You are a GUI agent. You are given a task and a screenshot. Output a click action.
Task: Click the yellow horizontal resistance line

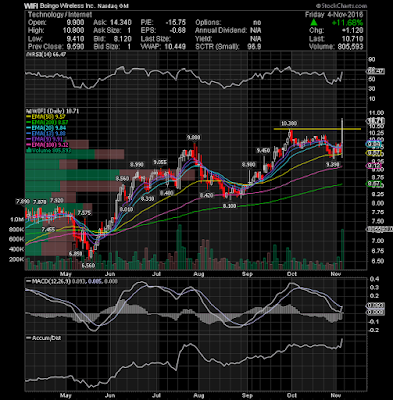[x=317, y=129]
